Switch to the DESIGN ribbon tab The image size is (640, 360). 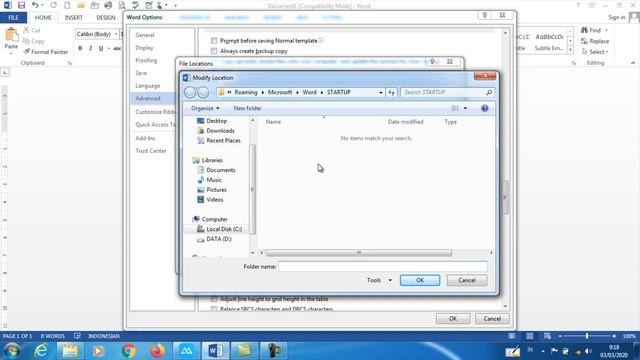[x=106, y=18]
